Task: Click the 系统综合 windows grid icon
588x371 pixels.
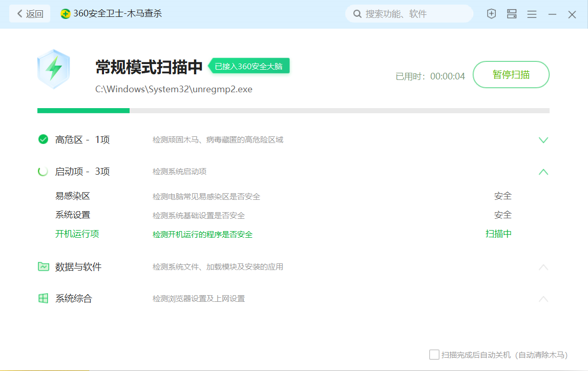Action: coord(43,298)
